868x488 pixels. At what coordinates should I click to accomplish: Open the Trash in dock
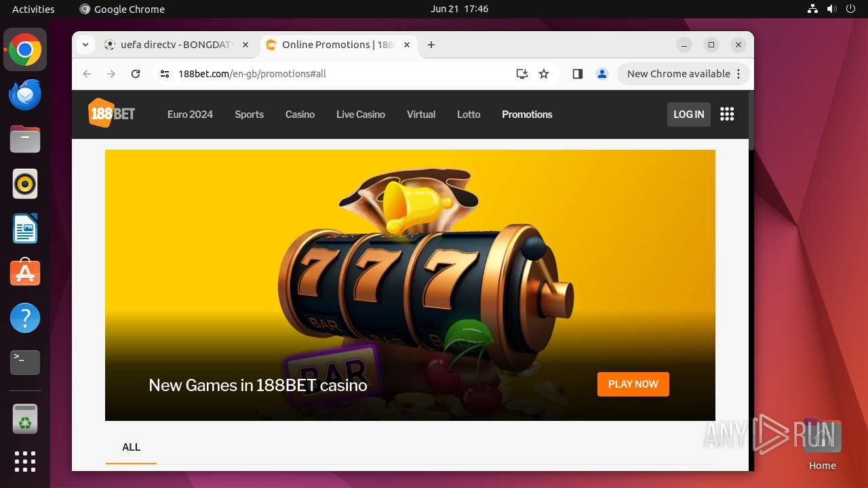(x=25, y=419)
